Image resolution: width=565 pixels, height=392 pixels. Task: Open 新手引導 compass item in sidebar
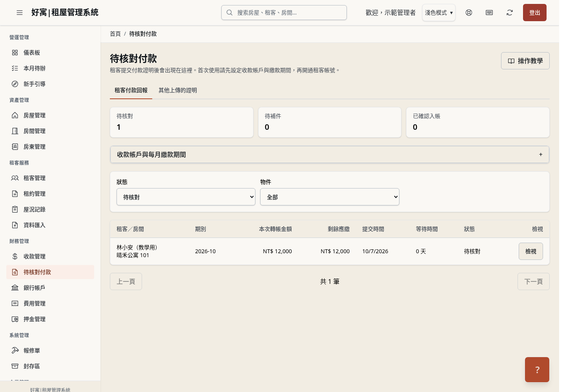click(x=50, y=84)
